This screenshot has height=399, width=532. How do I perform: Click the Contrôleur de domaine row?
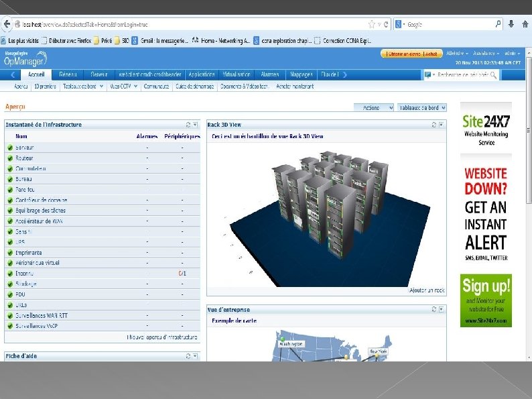click(x=102, y=201)
